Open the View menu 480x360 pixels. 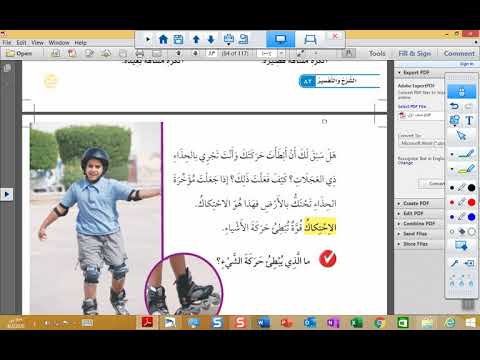click(37, 43)
